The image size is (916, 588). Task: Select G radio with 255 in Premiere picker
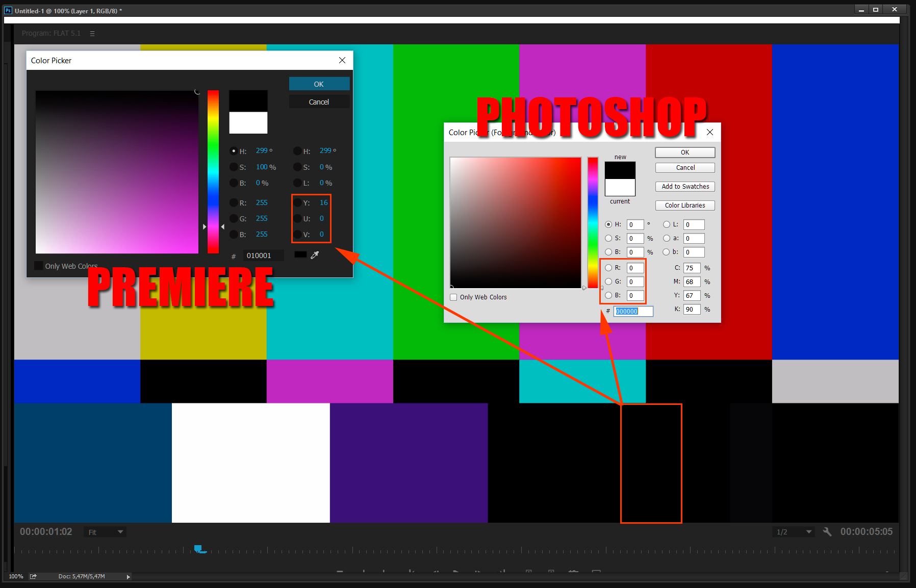click(x=234, y=218)
